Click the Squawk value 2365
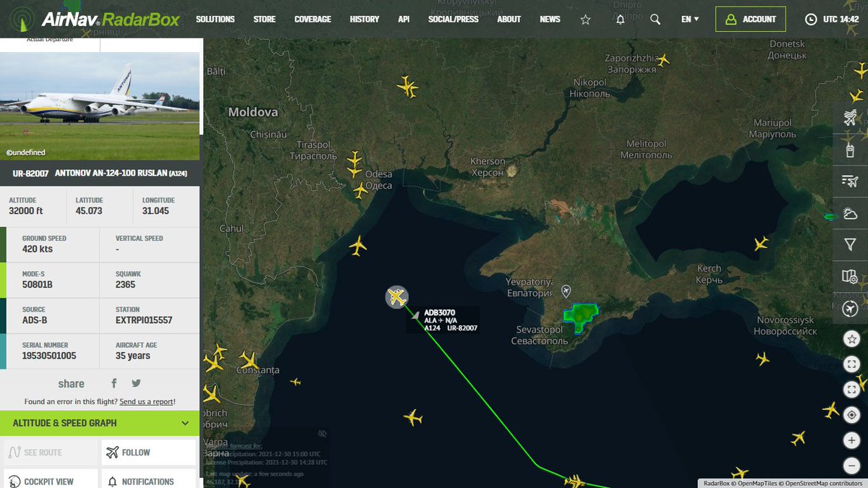This screenshot has width=868, height=488. [x=127, y=284]
